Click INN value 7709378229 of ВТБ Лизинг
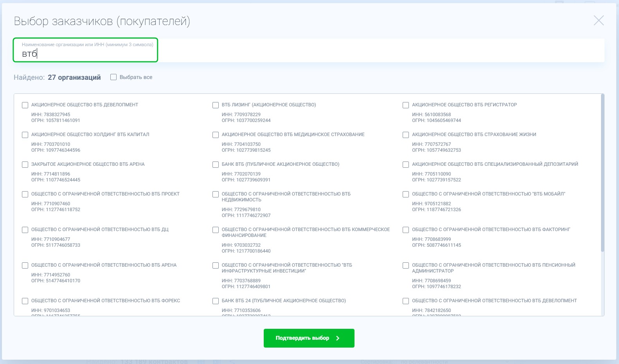This screenshot has height=364, width=619. [247, 115]
